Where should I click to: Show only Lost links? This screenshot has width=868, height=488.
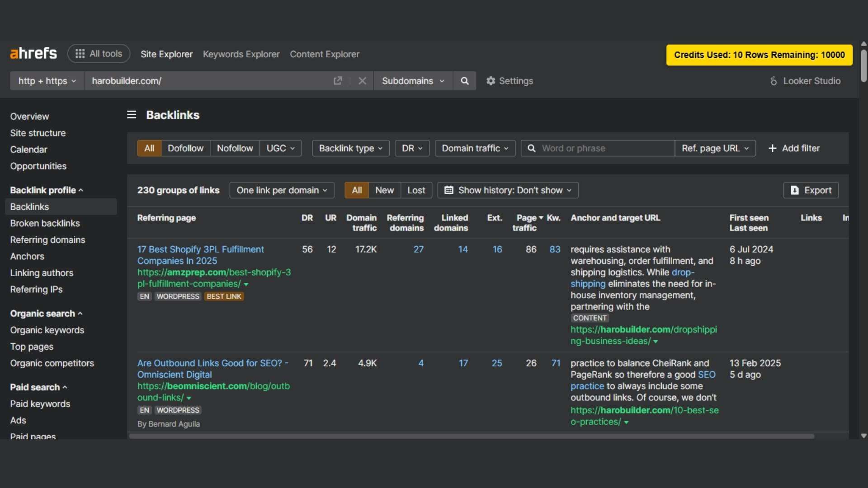(x=416, y=190)
